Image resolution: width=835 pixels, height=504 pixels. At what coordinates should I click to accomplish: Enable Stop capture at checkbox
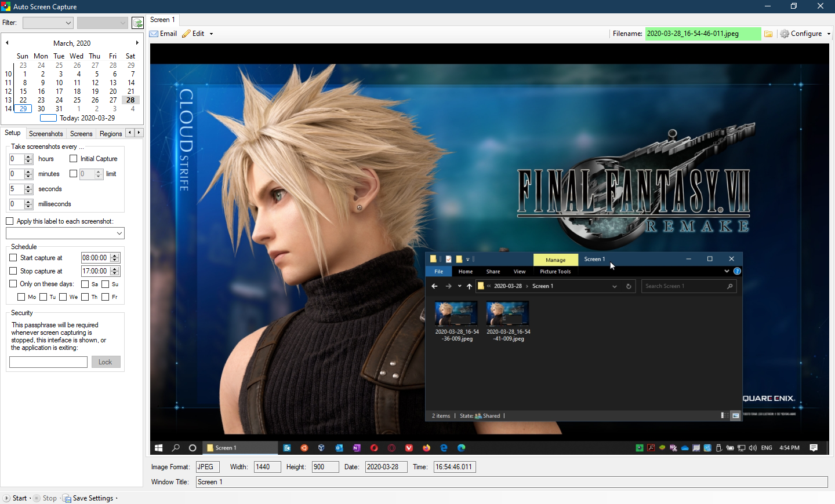[x=13, y=271]
